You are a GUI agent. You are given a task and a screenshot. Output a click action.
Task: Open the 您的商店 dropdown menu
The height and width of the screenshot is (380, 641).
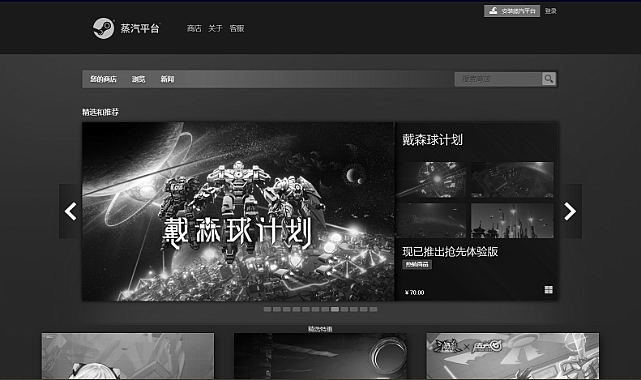click(103, 79)
